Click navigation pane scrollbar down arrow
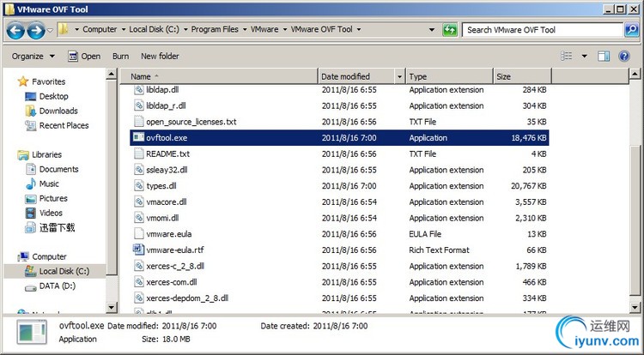Viewport: 644px width, 355px height. [112, 307]
